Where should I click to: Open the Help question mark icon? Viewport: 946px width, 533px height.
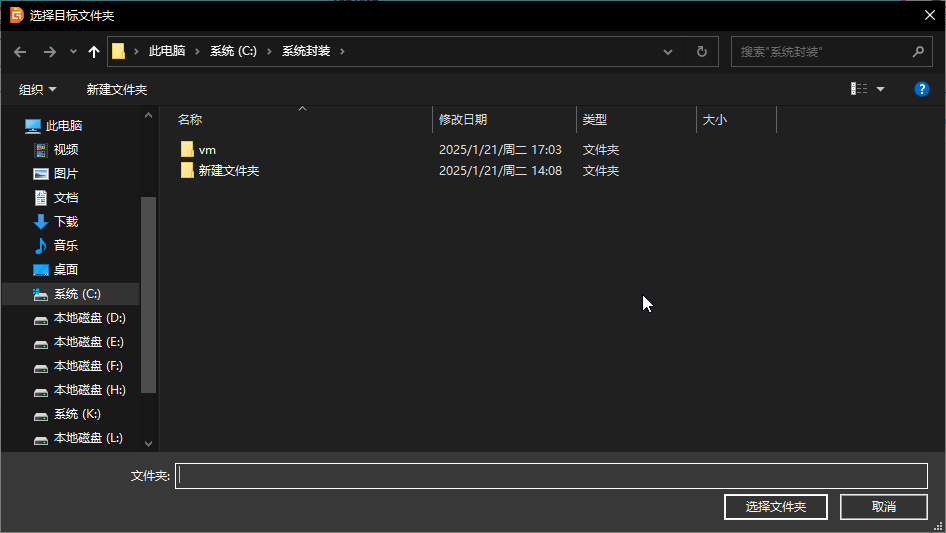tap(922, 89)
